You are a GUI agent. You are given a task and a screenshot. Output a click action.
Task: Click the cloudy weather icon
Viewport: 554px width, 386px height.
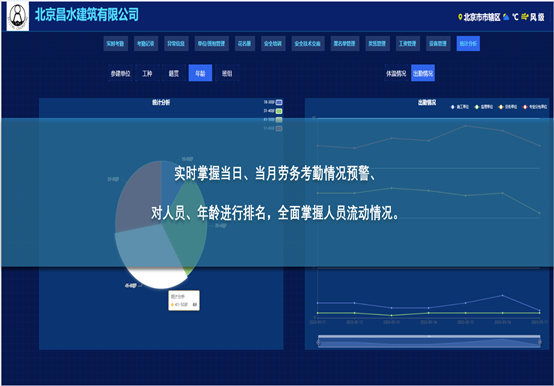point(506,17)
